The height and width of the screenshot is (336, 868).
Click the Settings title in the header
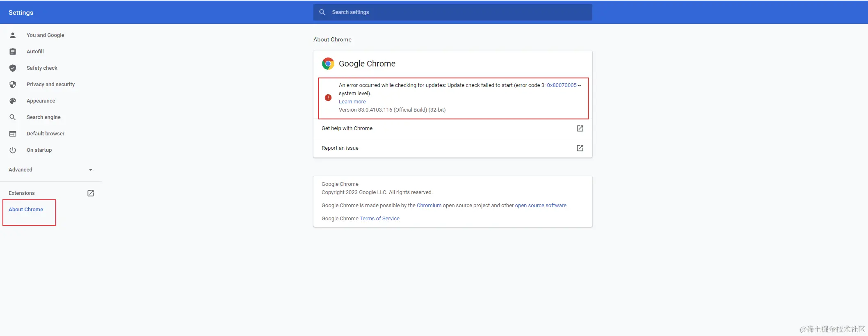point(21,13)
